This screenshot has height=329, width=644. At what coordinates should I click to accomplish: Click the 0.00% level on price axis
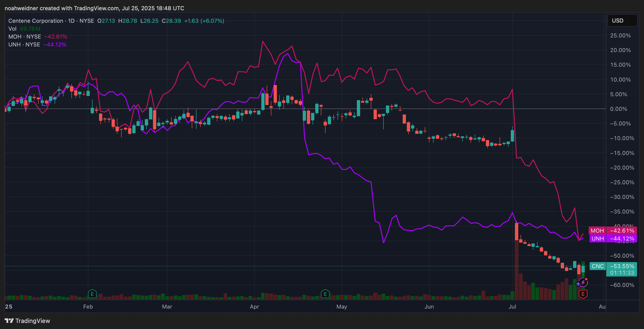click(x=618, y=109)
